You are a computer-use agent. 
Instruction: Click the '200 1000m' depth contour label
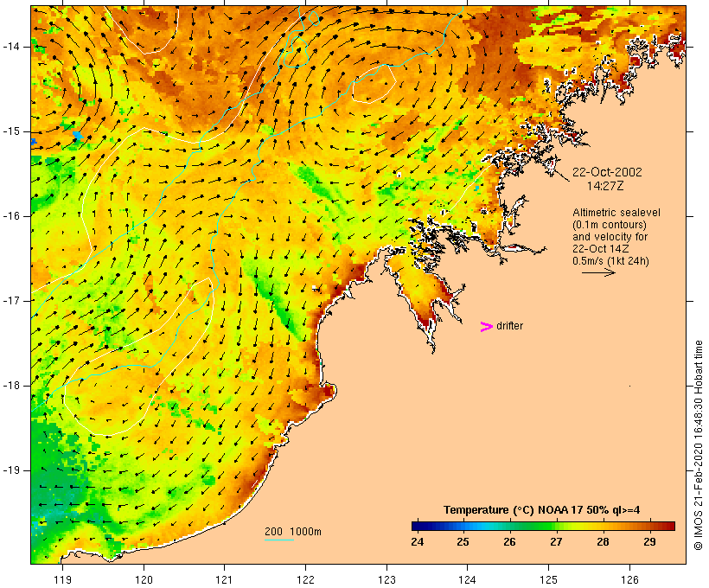293,532
